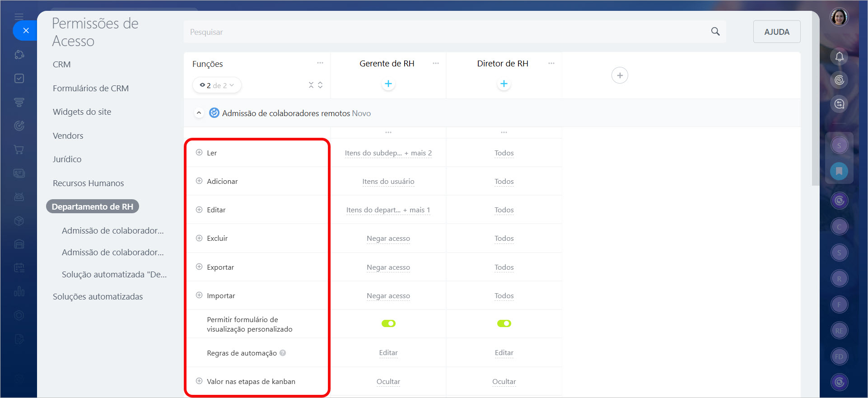868x398 pixels.
Task: Open Recursos Humanos section
Action: (88, 183)
